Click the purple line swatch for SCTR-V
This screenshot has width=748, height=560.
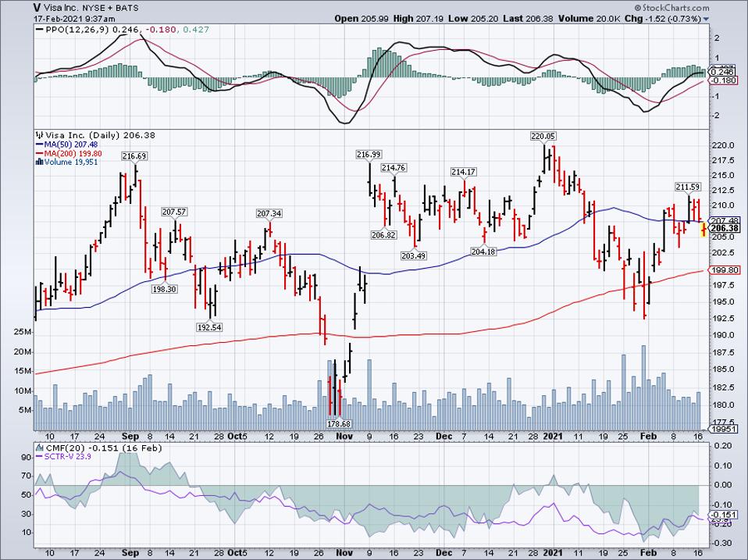point(40,457)
